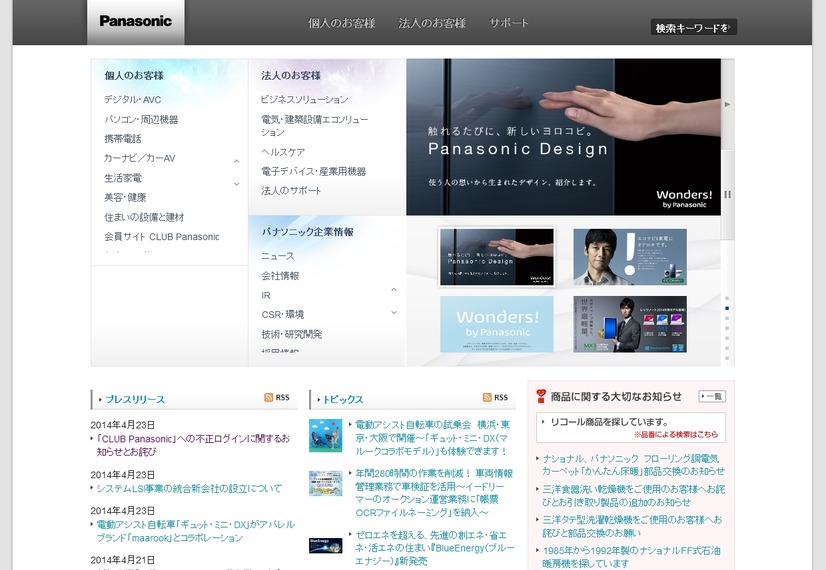This screenshot has height=570, width=826.
Task: Open カーナビ／カーAV category
Action: (x=140, y=158)
